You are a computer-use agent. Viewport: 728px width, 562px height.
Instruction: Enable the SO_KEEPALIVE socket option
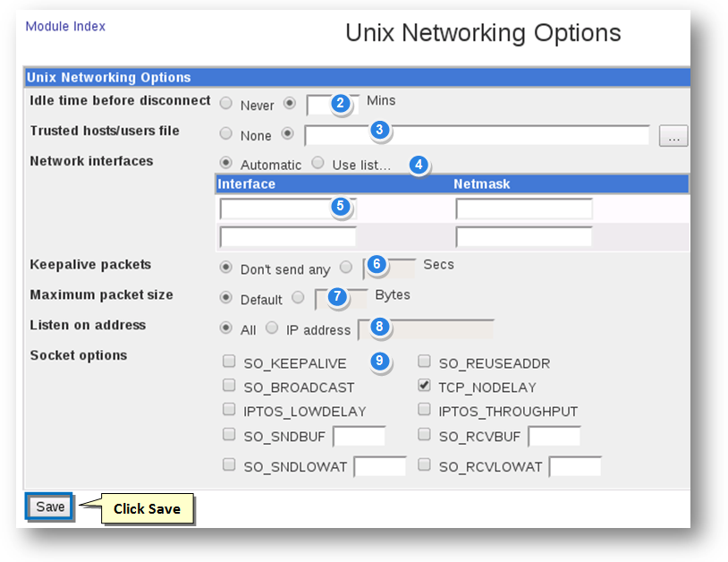click(229, 362)
